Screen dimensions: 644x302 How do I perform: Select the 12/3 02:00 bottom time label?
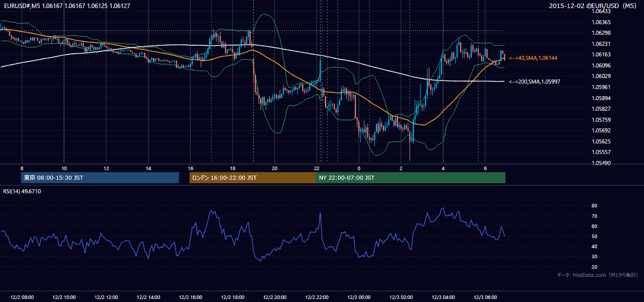click(401, 297)
